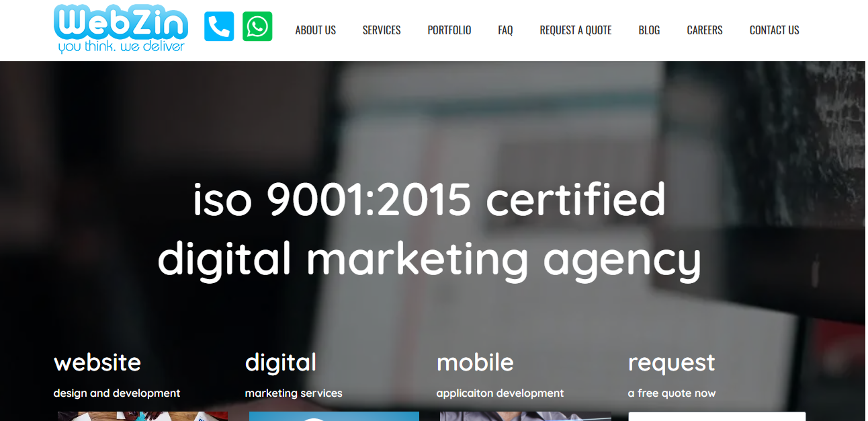The image size is (868, 421).
Task: Open the digital marketing thumbnail image
Action: click(x=334, y=416)
